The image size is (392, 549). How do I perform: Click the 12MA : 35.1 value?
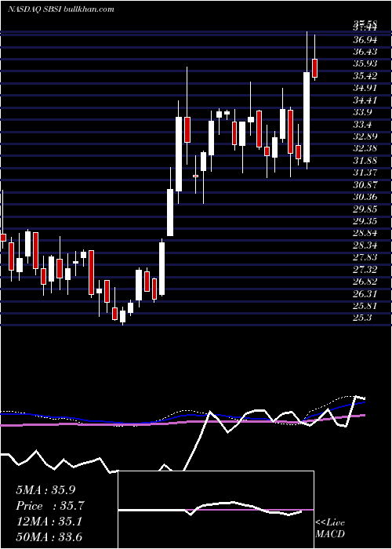pos(49,522)
